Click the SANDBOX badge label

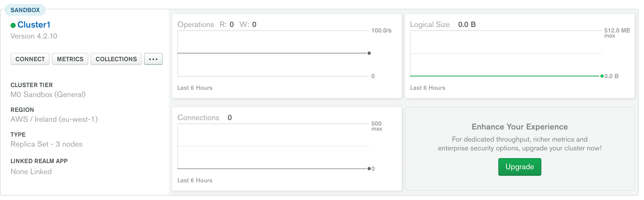click(x=25, y=10)
